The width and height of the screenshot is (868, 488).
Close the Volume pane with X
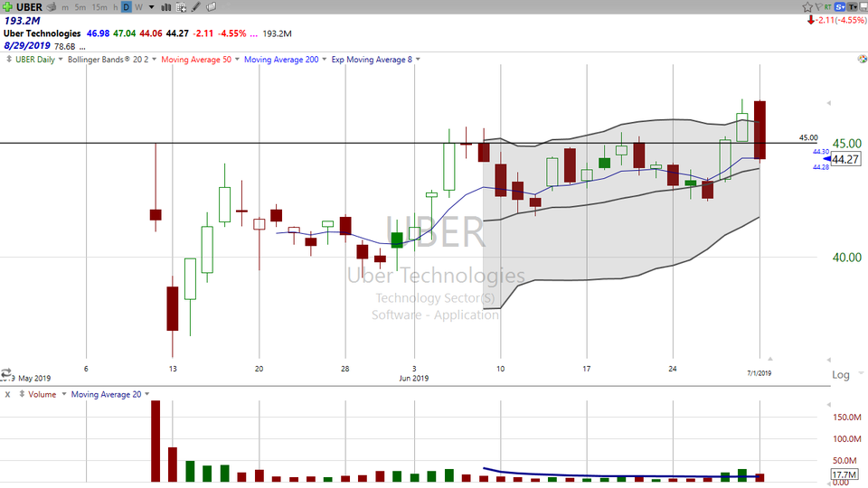(7, 395)
